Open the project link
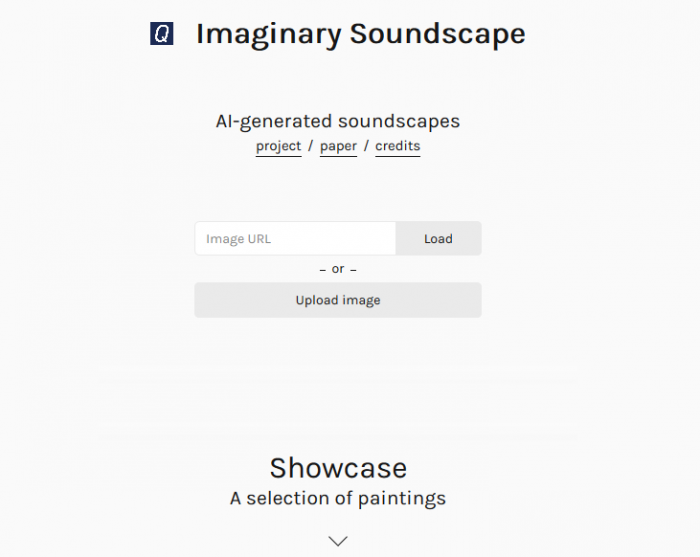This screenshot has height=557, width=700. click(279, 146)
